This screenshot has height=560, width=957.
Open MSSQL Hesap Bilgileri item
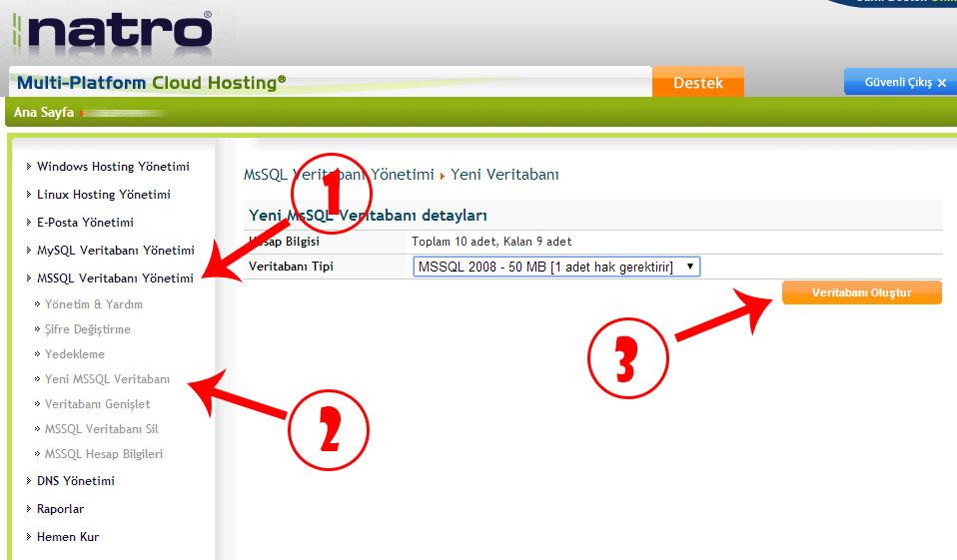[x=103, y=454]
